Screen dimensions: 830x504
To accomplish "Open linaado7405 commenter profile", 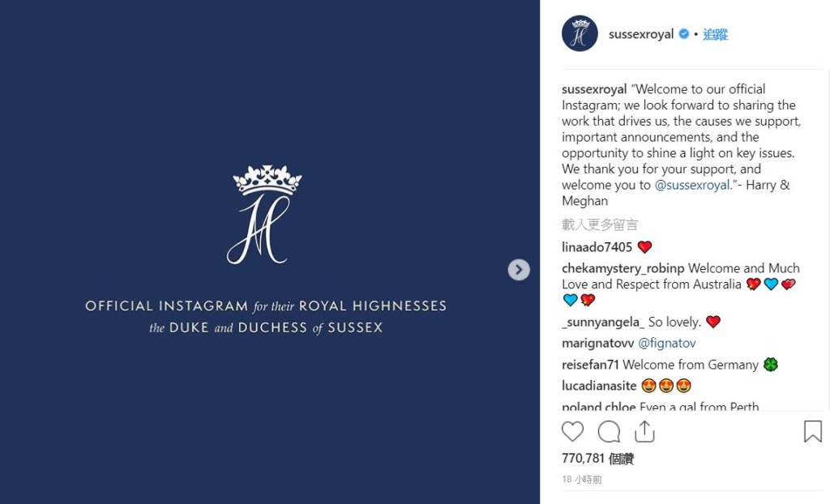I will tap(597, 247).
